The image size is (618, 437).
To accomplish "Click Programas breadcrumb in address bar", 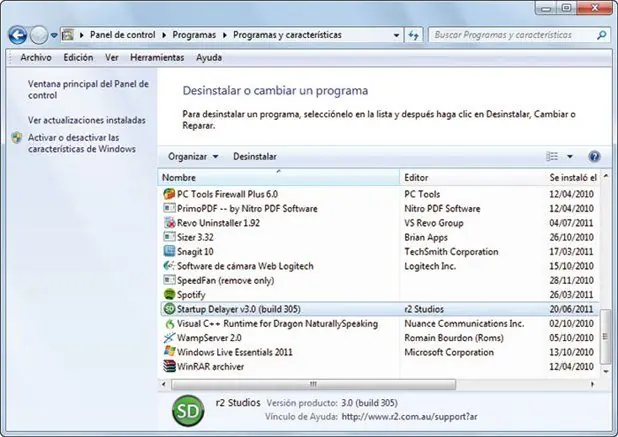I will (x=194, y=35).
